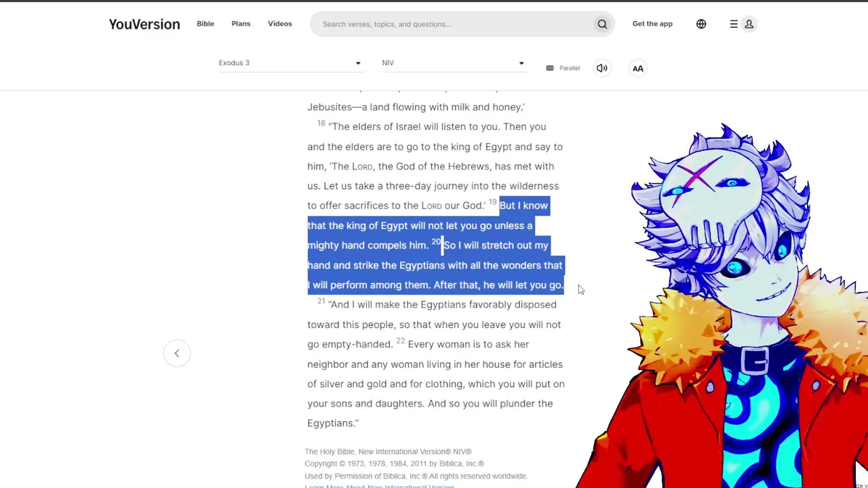868x488 pixels.
Task: Go to previous chapter arrow
Action: tap(177, 353)
